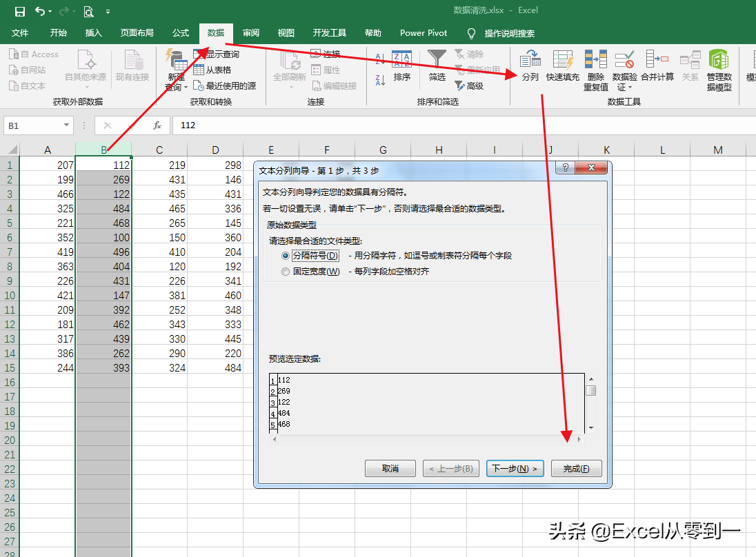This screenshot has width=756, height=557.
Task: Select the 固定宽度(W) radio option
Action: point(286,272)
